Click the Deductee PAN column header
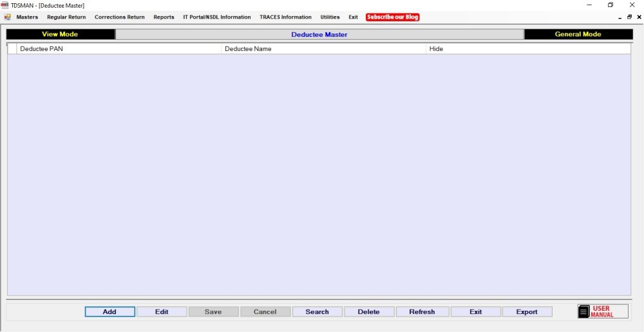 (x=118, y=49)
